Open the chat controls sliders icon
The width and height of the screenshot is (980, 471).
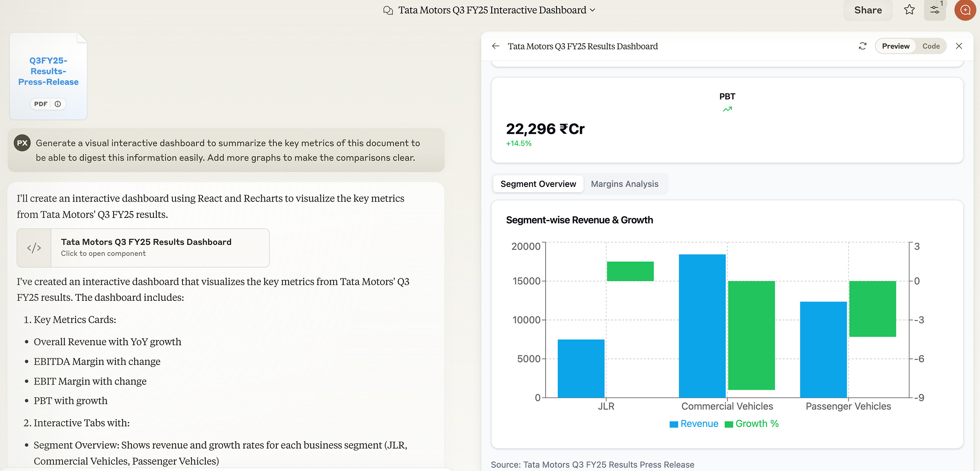pyautogui.click(x=935, y=10)
